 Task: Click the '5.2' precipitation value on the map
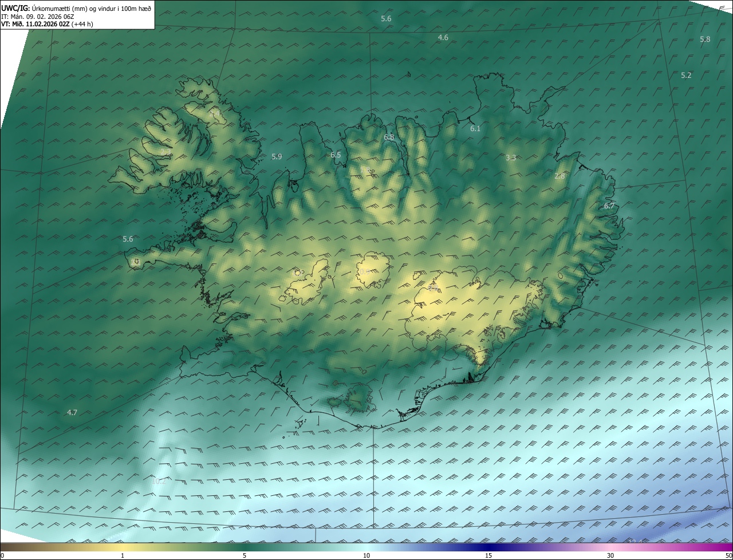(x=686, y=75)
